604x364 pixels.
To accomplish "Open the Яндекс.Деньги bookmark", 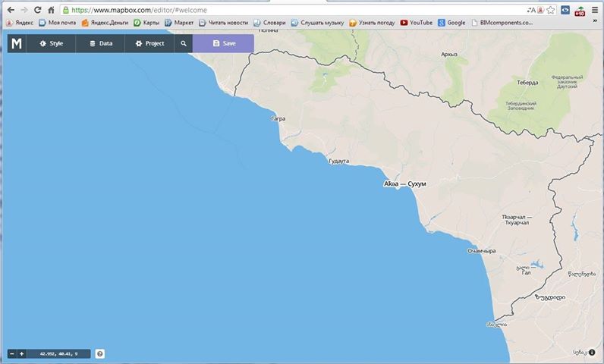I will (x=105, y=23).
